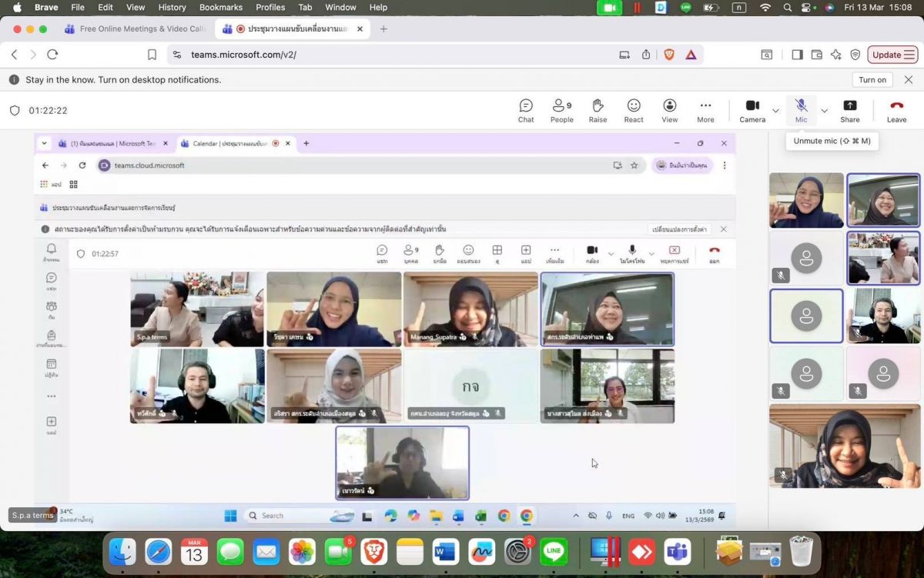Image resolution: width=924 pixels, height=578 pixels.
Task: Open the Brave Update menu button
Action: pyautogui.click(x=893, y=55)
